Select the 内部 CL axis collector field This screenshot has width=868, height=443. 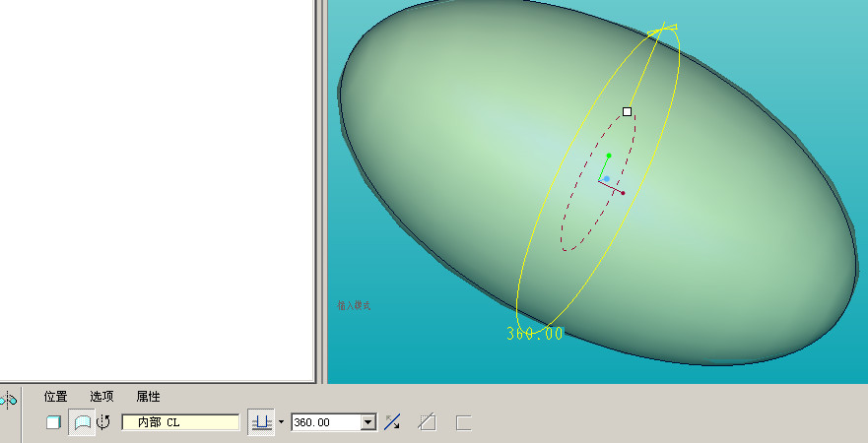pos(180,422)
